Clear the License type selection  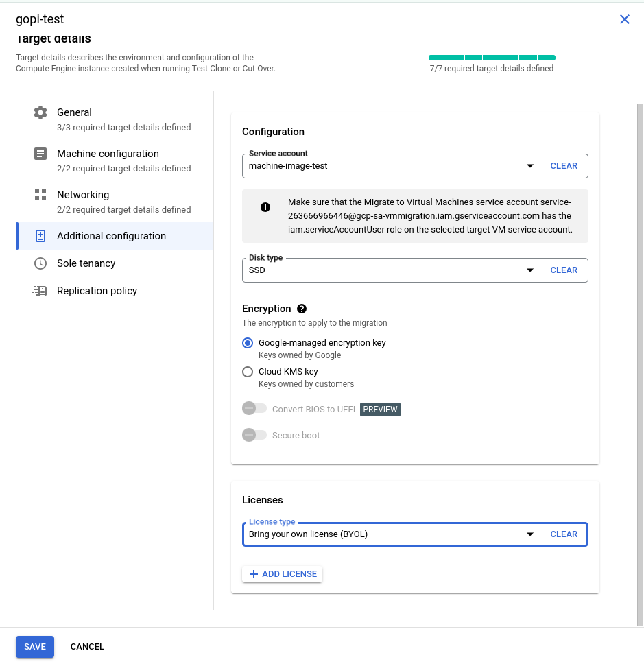(x=564, y=534)
